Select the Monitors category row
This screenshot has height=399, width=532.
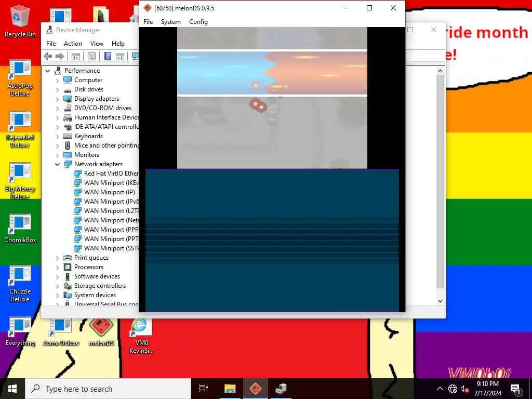[x=82, y=155]
